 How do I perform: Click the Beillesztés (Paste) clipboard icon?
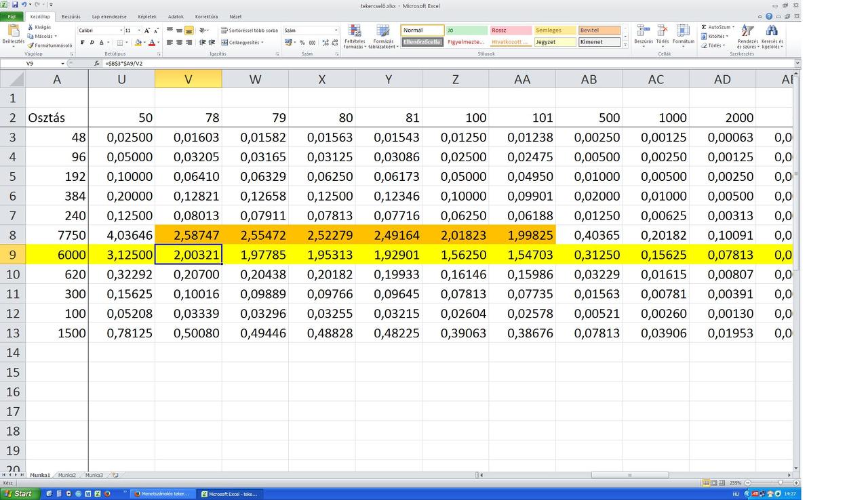14,30
